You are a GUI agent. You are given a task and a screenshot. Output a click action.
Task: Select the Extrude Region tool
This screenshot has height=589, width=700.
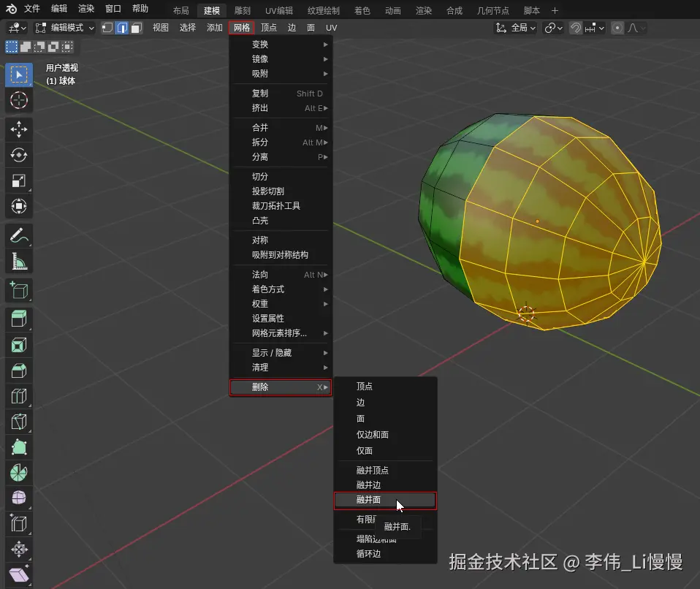(19, 319)
